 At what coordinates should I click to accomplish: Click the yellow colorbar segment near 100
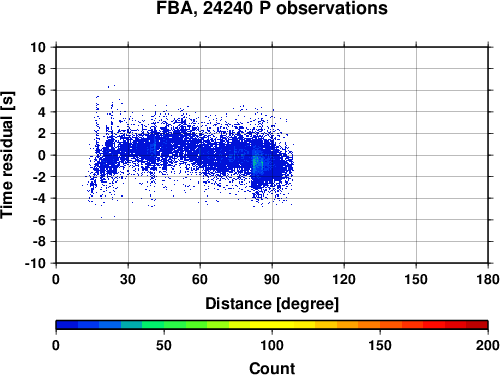coord(272,325)
